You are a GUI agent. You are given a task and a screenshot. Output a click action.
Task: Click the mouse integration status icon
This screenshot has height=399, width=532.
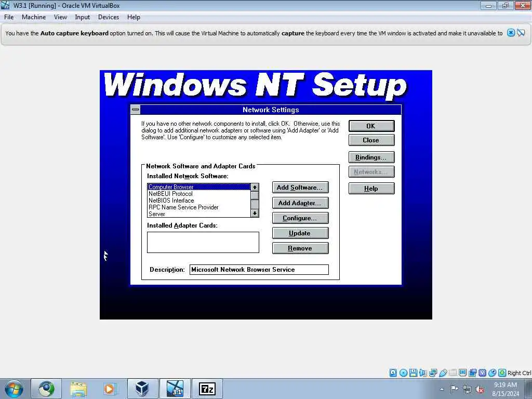pyautogui.click(x=493, y=373)
